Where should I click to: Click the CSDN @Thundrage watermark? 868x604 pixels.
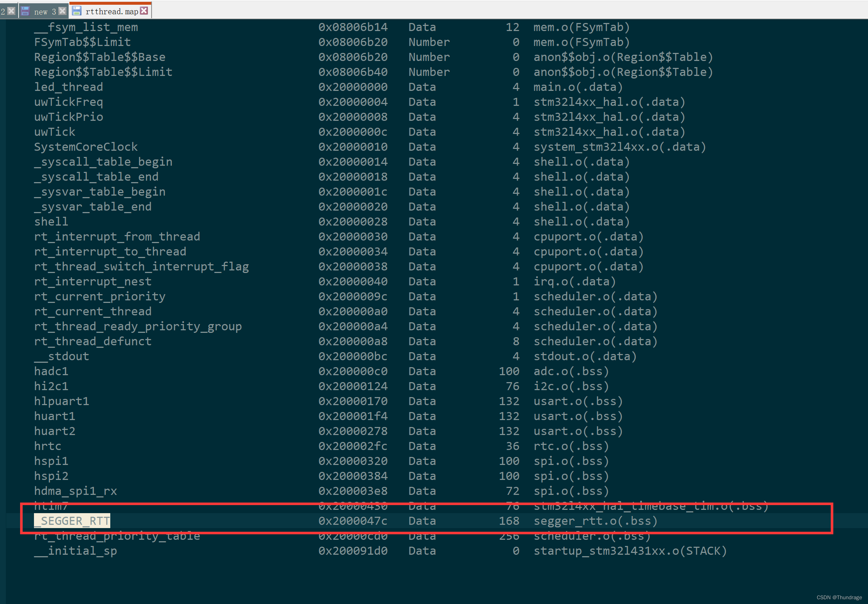[839, 597]
